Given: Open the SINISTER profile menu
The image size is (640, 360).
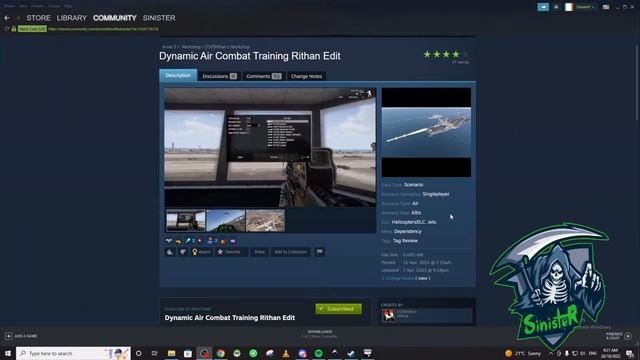Looking at the screenshot, I should point(159,18).
